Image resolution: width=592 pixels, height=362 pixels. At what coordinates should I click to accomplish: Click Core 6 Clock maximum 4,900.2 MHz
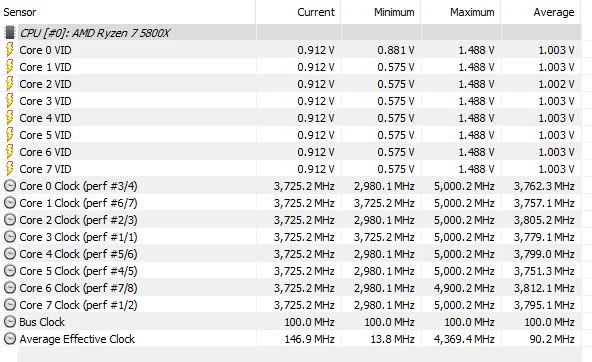coord(464,288)
